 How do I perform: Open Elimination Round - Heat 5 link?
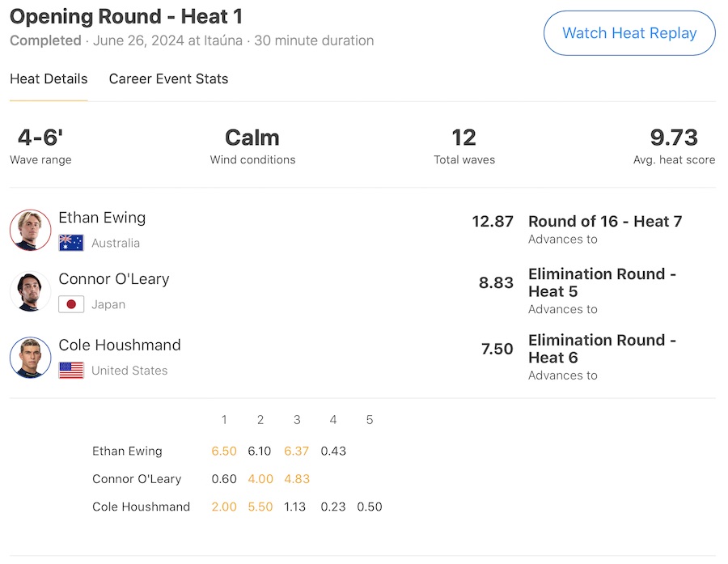point(602,282)
